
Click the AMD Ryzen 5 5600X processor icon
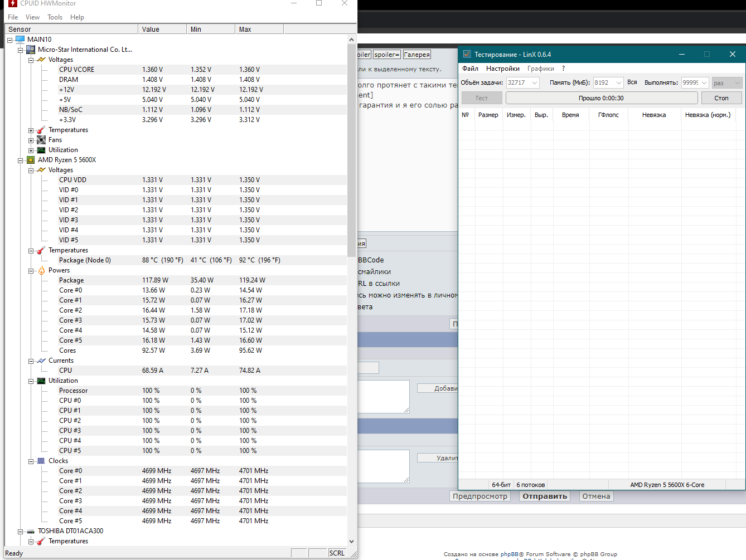(x=31, y=160)
